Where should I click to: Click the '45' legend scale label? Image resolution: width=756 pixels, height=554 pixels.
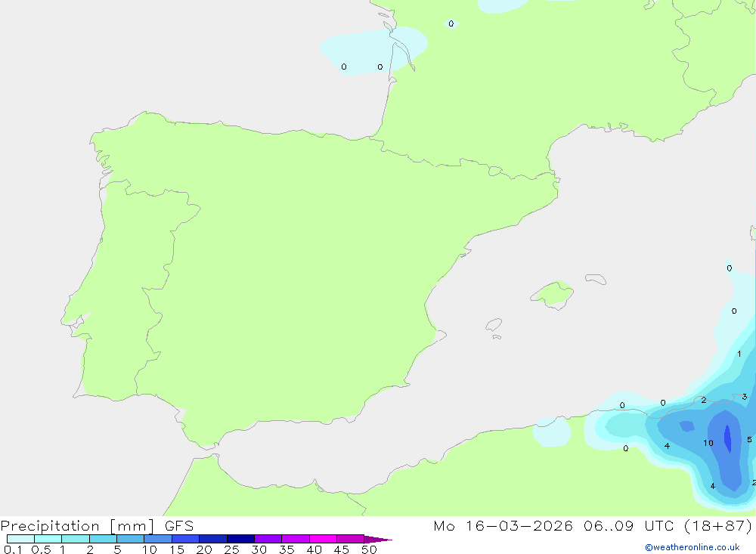click(342, 549)
